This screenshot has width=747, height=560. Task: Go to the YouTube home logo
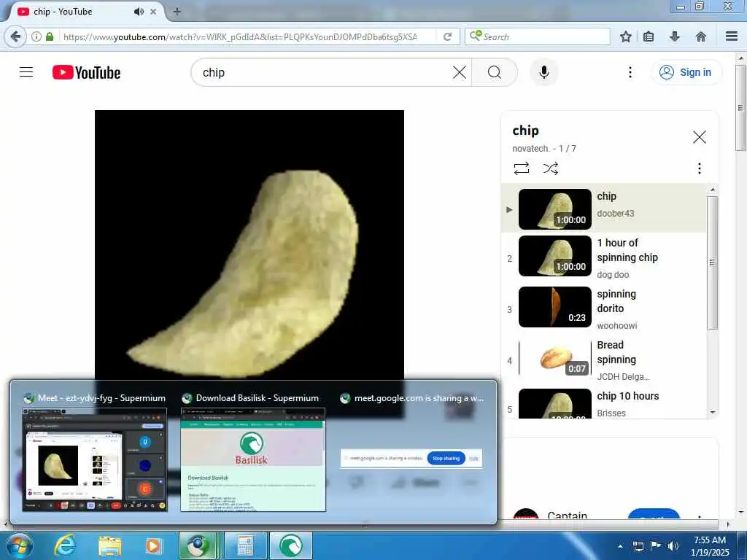click(x=86, y=72)
